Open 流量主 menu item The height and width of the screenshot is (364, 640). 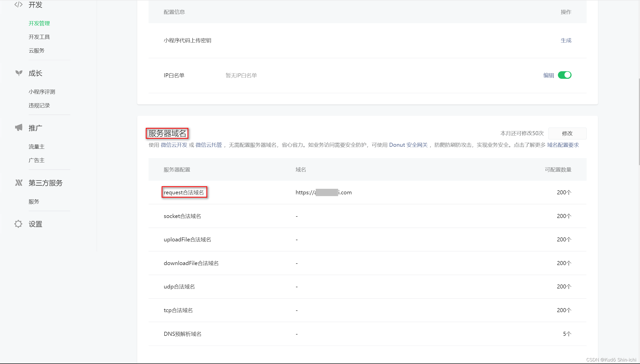coord(37,147)
